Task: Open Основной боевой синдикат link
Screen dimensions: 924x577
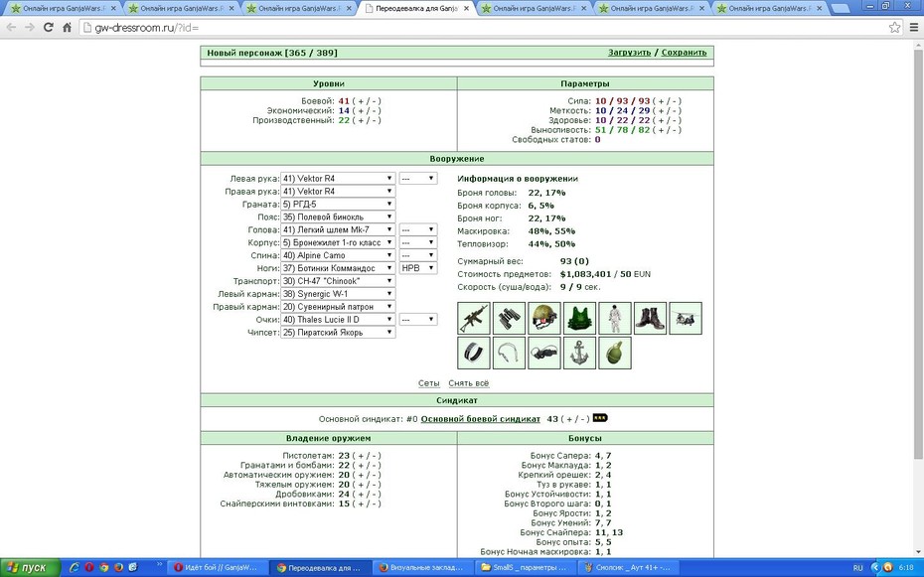Action: click(x=480, y=419)
